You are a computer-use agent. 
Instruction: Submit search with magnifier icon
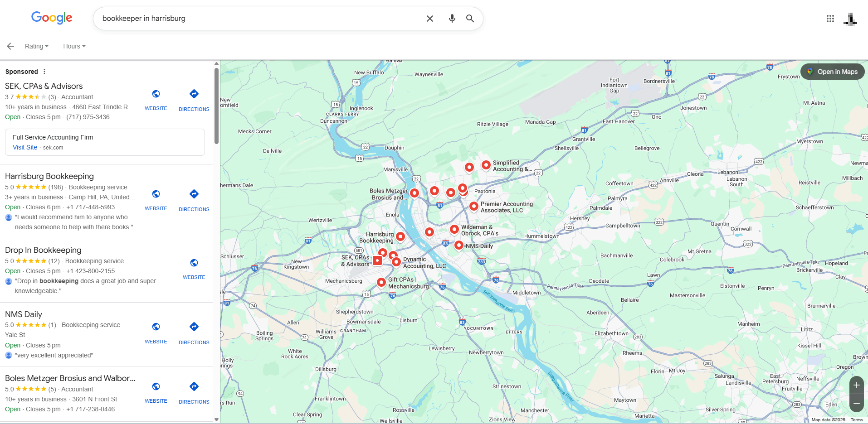470,19
